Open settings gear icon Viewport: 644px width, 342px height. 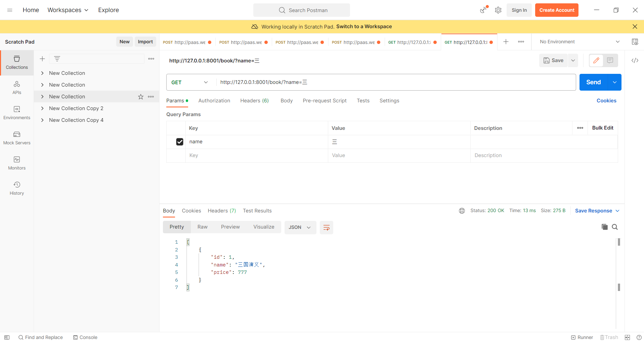tap(498, 10)
